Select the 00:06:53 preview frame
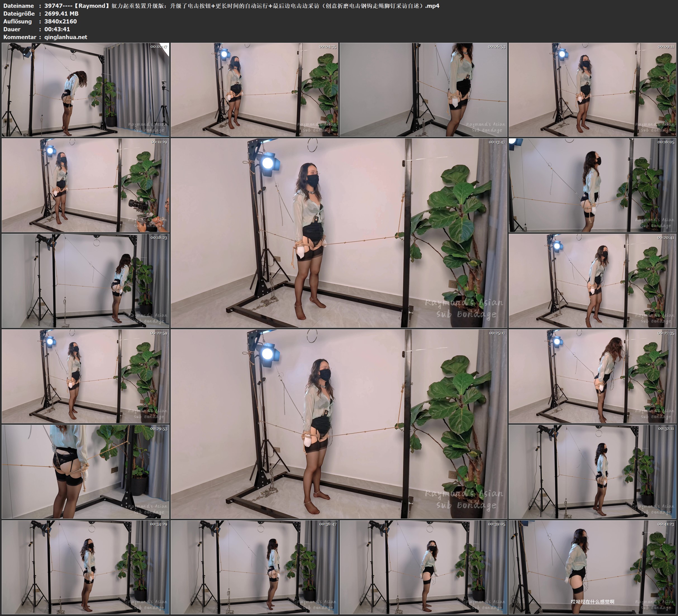The height and width of the screenshot is (616, 678). [x=424, y=90]
